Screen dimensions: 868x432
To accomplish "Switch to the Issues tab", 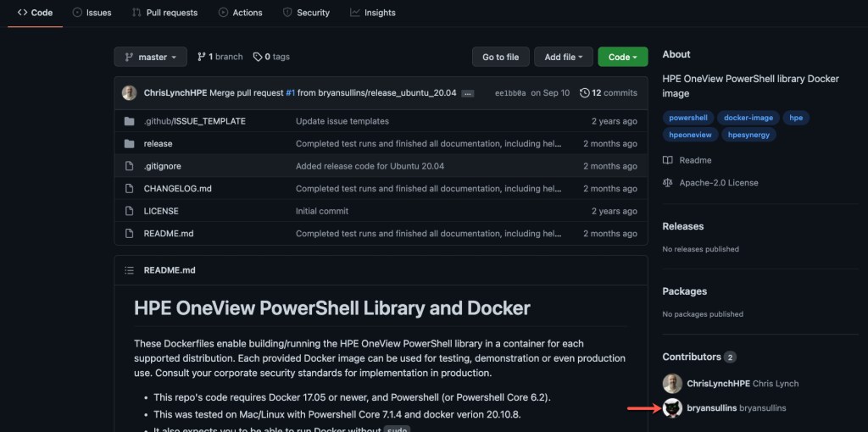I will click(x=92, y=13).
